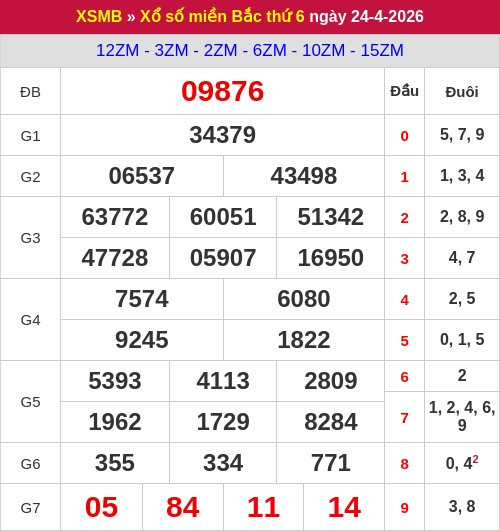This screenshot has width=500, height=531.
Task: Click the red Đầu digit 0
Action: (x=404, y=136)
